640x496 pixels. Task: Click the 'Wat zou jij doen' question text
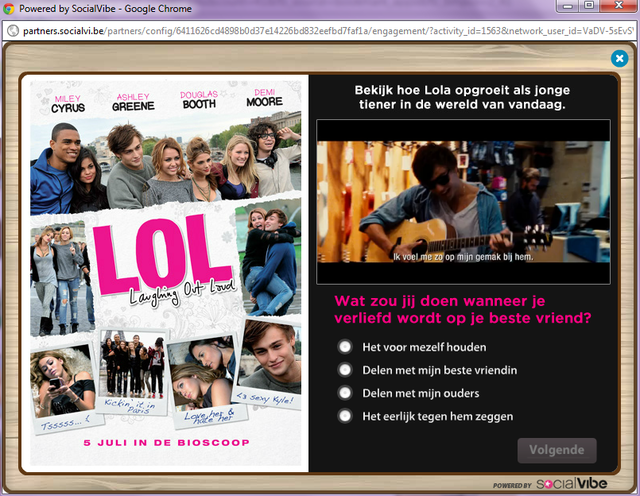click(x=462, y=309)
